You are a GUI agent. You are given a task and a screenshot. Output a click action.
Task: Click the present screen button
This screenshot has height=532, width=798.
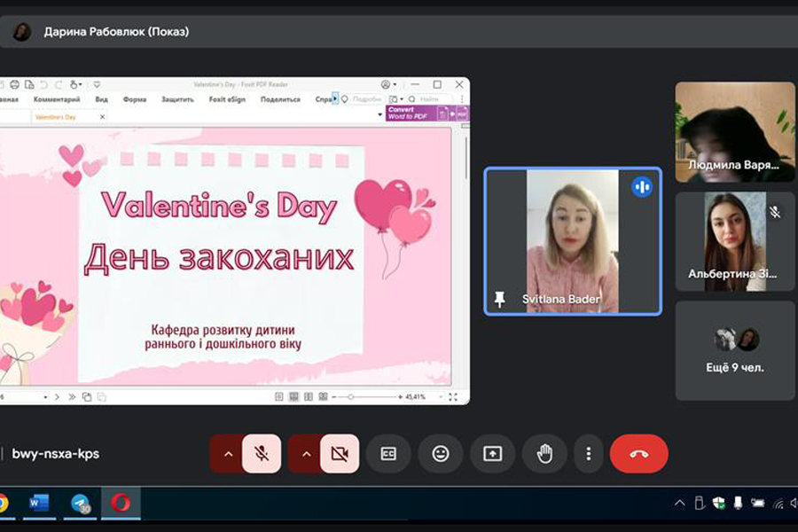(x=492, y=454)
